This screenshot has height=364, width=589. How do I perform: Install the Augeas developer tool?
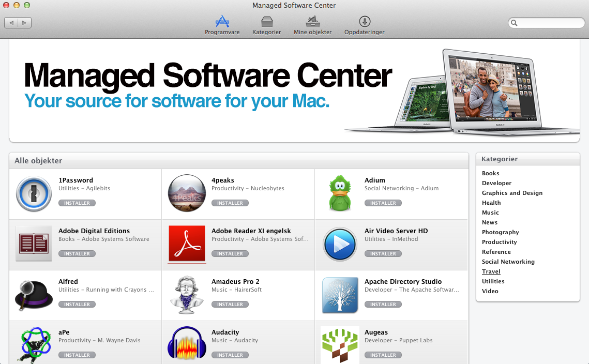383,355
